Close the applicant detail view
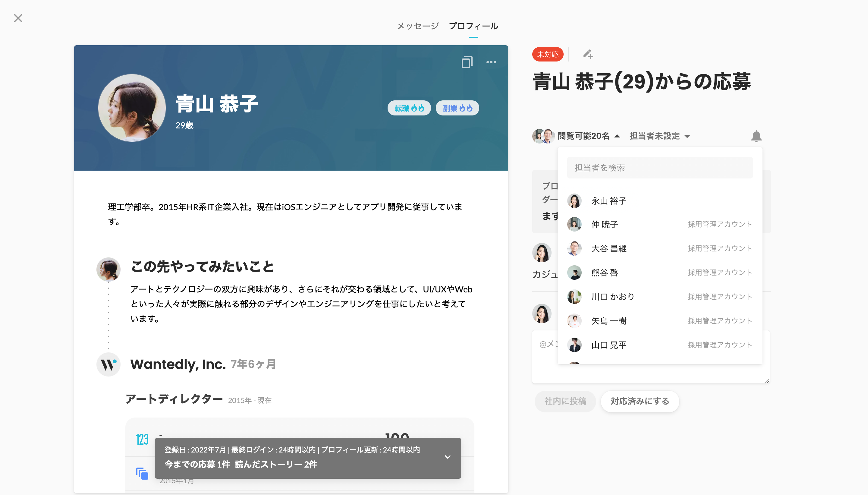 tap(18, 18)
